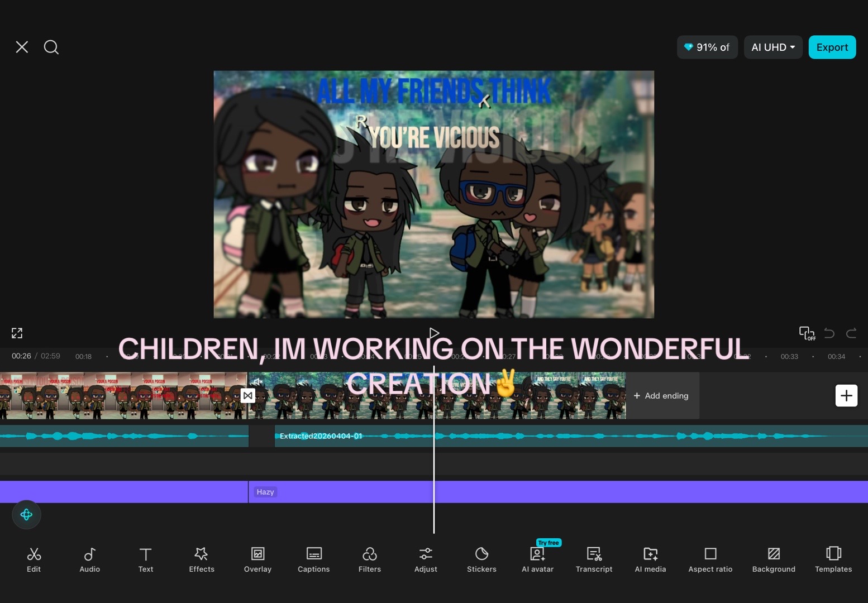Close the editor with the X icon
The image size is (868, 603).
pos(22,47)
